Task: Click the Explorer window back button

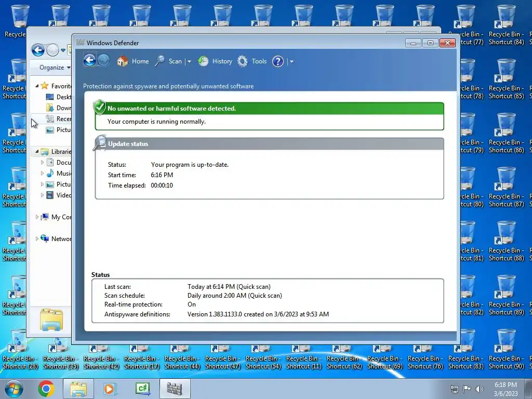Action: click(x=38, y=50)
